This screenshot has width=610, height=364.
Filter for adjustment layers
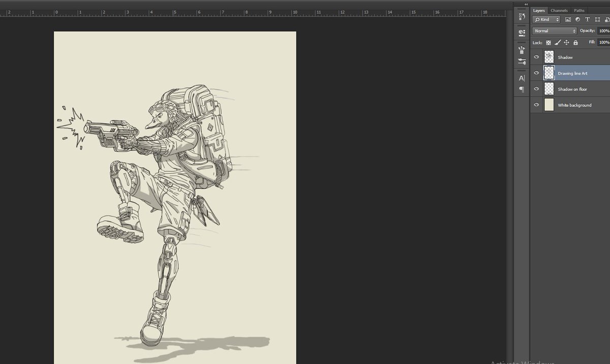[578, 19]
